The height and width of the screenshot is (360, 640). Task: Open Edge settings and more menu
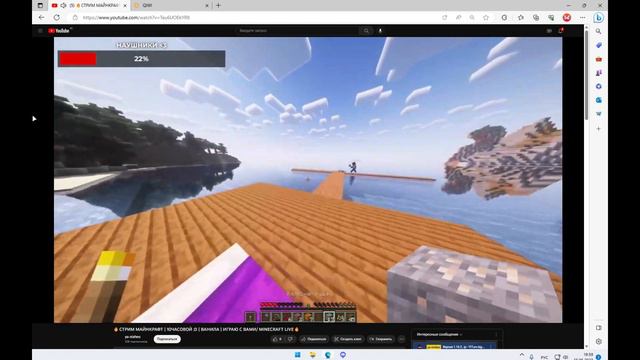click(582, 18)
